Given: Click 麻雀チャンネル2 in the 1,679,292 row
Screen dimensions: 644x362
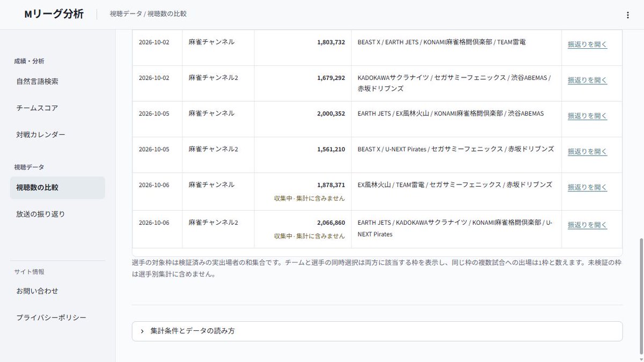Looking at the screenshot, I should point(213,78).
